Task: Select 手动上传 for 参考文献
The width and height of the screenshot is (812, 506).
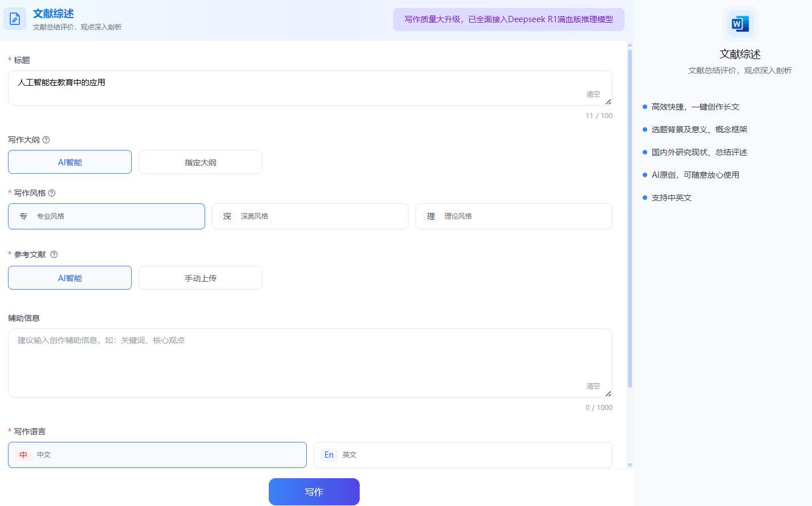Action: tap(200, 278)
